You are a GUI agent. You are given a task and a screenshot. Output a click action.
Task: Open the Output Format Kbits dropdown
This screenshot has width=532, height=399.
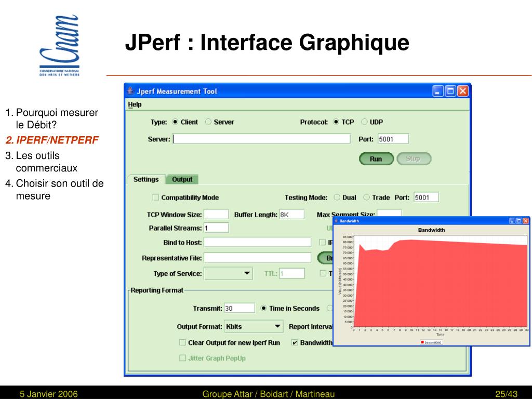tap(254, 326)
